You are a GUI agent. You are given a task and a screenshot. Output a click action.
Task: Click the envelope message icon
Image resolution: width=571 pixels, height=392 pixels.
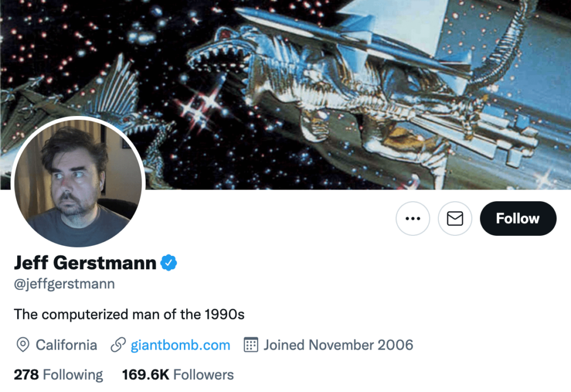pos(455,219)
